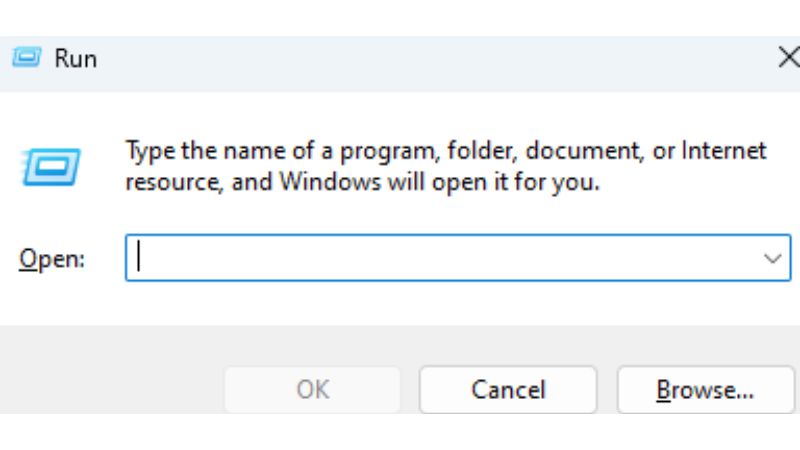Click the "Run" title text
The image size is (800, 450).
(75, 59)
